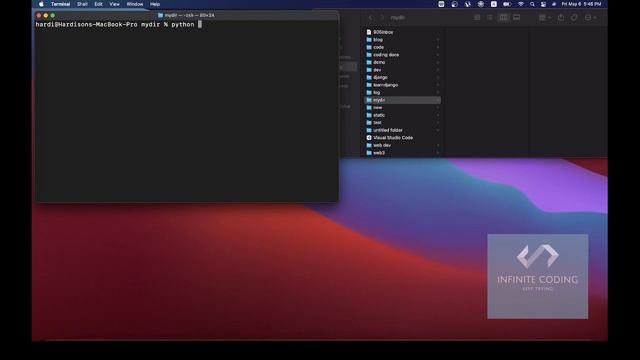Image resolution: width=640 pixels, height=360 pixels.
Task: Switch Finder to column view
Action: pos(503,18)
